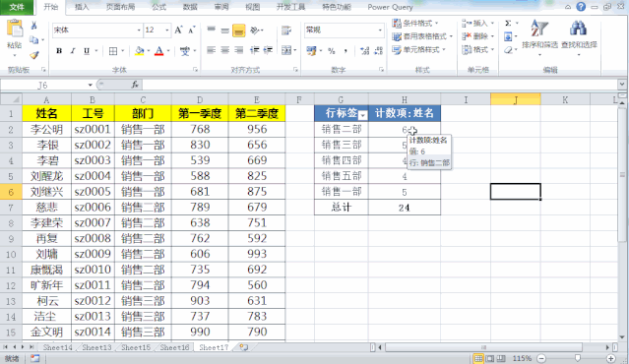Apply the red font color

click(158, 51)
